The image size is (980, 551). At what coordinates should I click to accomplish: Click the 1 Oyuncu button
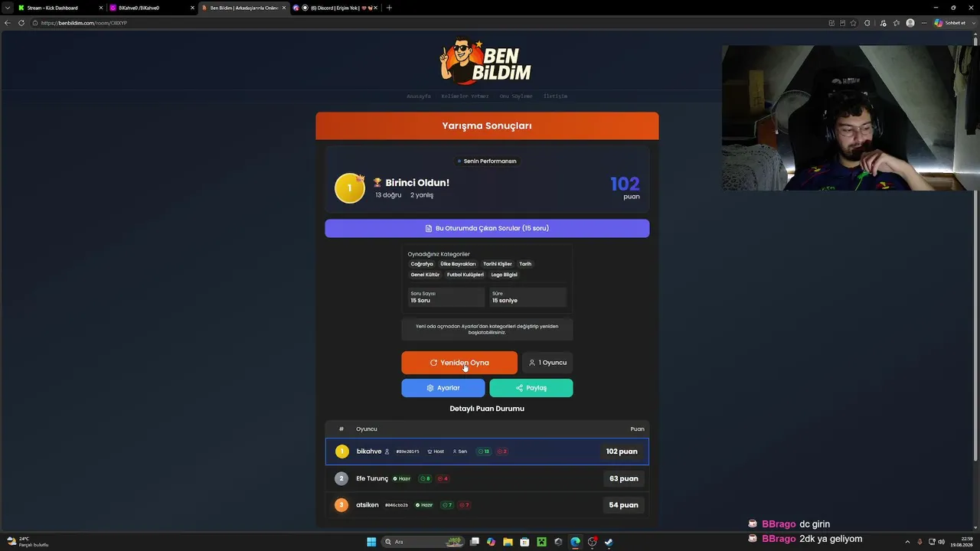[x=547, y=363]
